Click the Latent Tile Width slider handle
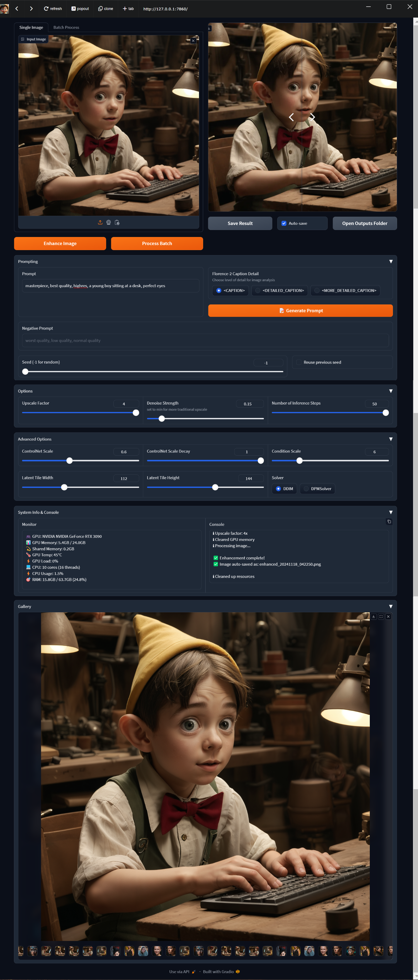 pyautogui.click(x=64, y=487)
